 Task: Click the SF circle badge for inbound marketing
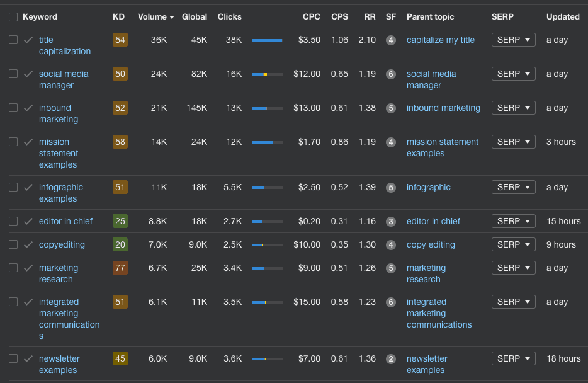coord(391,108)
